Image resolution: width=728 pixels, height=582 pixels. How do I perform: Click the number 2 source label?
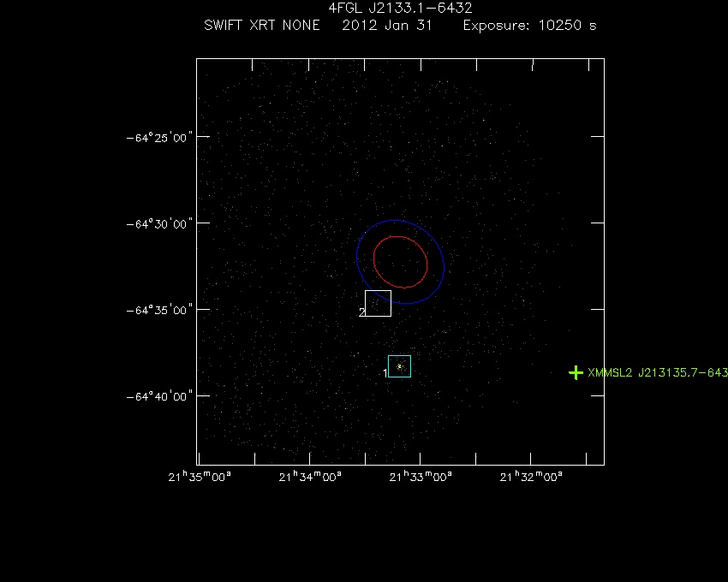point(361,312)
